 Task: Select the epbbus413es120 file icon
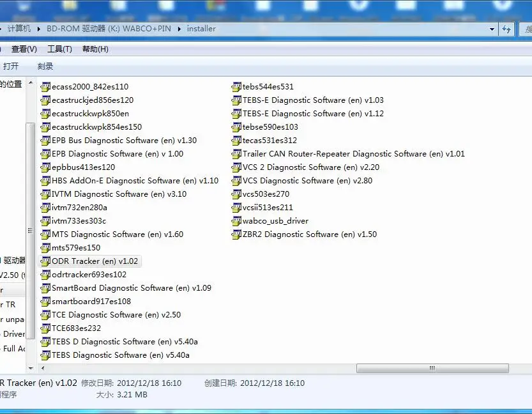pyautogui.click(x=45, y=167)
